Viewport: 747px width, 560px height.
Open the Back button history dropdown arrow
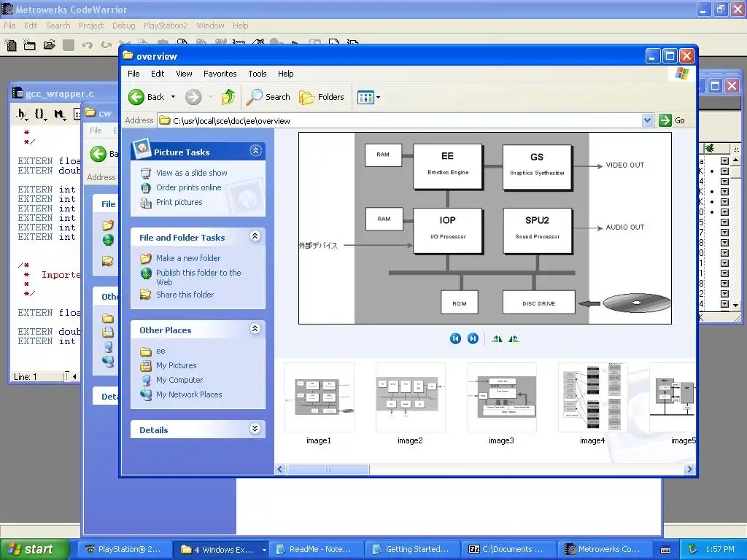[x=173, y=97]
